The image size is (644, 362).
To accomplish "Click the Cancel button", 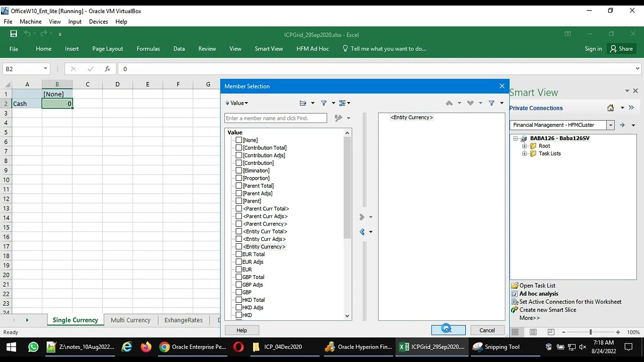I will coord(487,330).
